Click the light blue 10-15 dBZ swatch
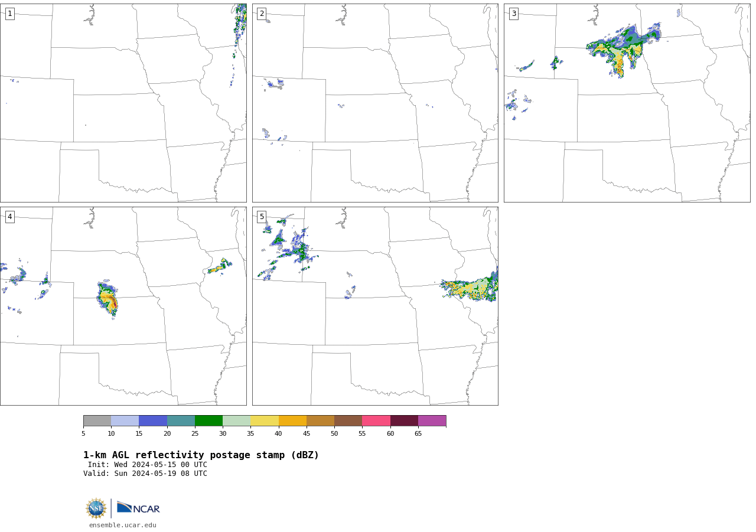Image resolution: width=756 pixels, height=532 pixels. point(125,420)
